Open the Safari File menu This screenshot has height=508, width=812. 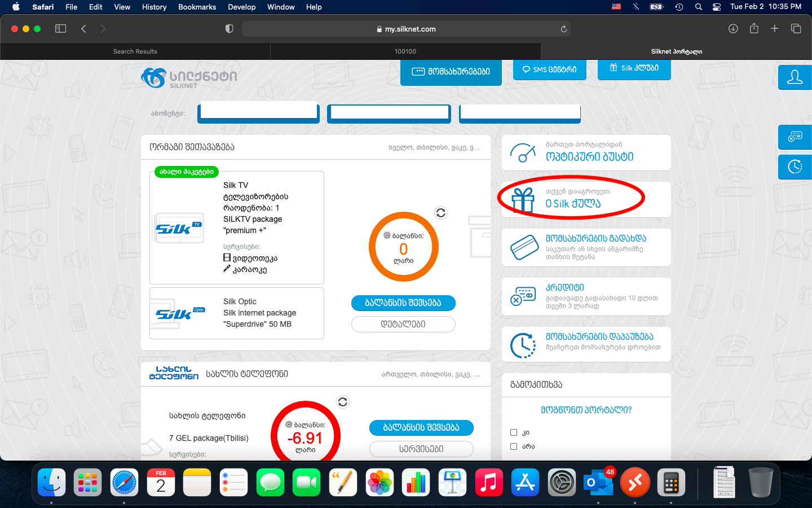point(72,7)
